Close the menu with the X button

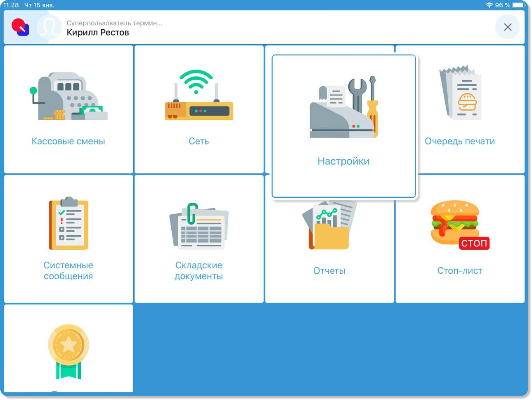508,27
